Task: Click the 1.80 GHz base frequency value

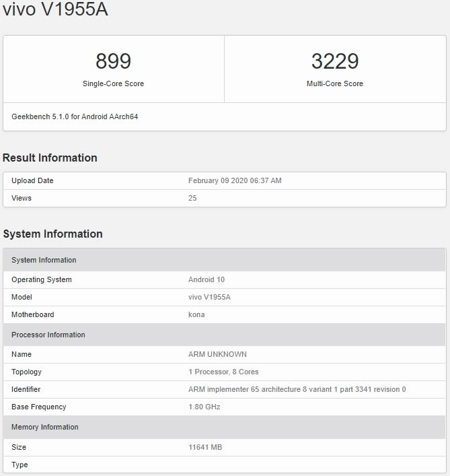Action: pos(204,407)
